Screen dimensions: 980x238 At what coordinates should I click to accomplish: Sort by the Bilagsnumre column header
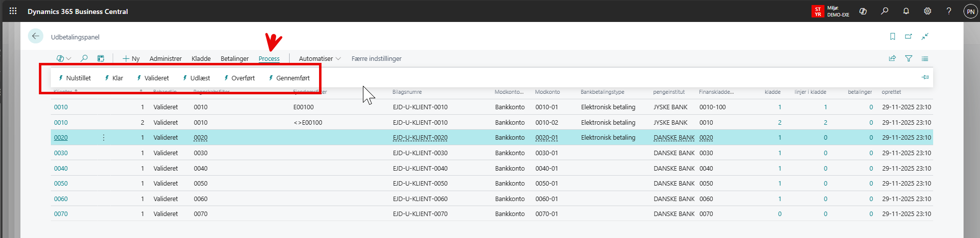[407, 92]
